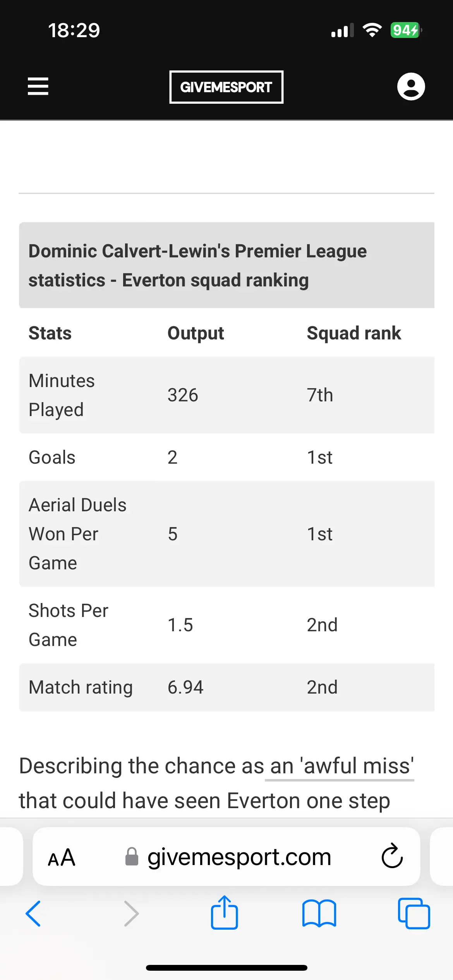Open the Safari share sheet
The width and height of the screenshot is (453, 980).
(x=224, y=913)
